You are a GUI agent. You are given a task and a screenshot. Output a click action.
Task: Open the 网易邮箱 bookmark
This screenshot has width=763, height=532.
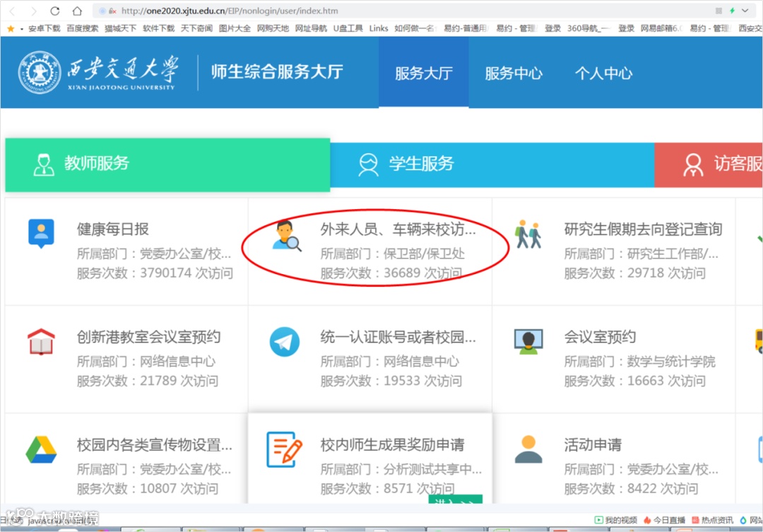661,28
